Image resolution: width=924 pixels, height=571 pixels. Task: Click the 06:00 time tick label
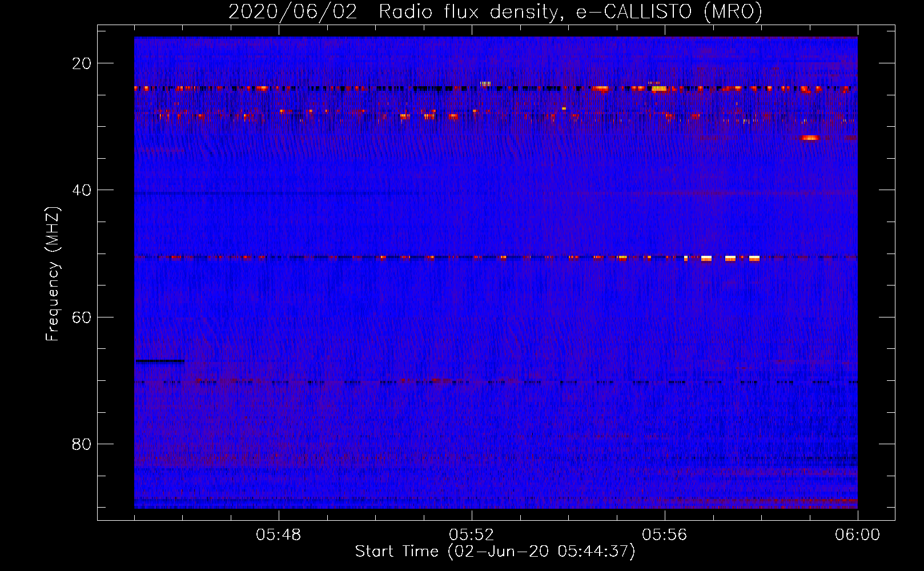(x=858, y=535)
